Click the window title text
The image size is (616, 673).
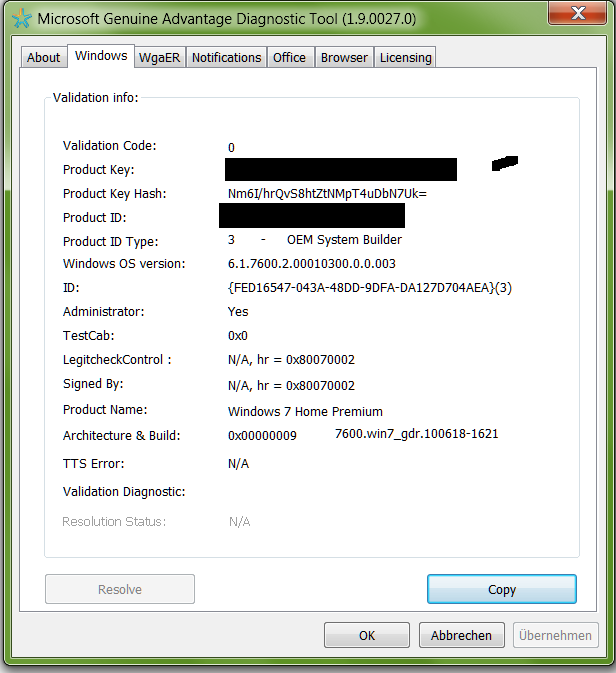click(x=227, y=19)
